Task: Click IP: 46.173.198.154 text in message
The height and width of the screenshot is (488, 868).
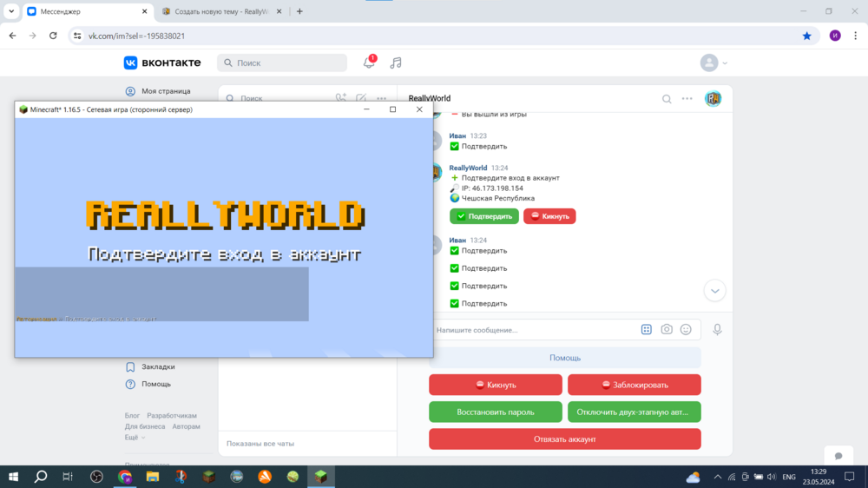Action: [492, 188]
